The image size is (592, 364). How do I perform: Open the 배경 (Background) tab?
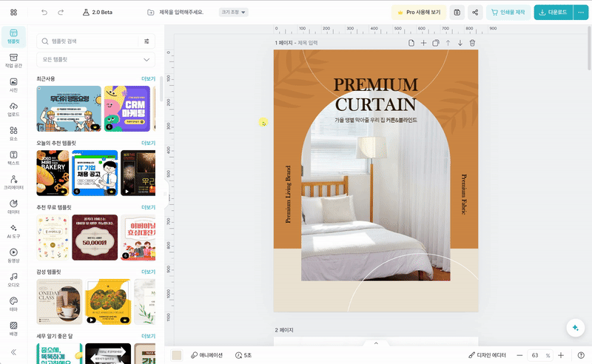[13, 327]
